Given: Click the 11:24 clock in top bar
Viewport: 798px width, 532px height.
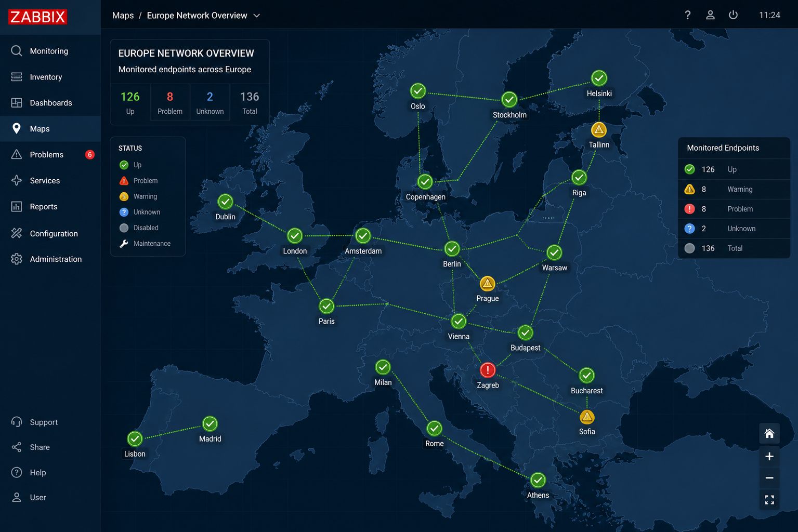Looking at the screenshot, I should (x=769, y=15).
